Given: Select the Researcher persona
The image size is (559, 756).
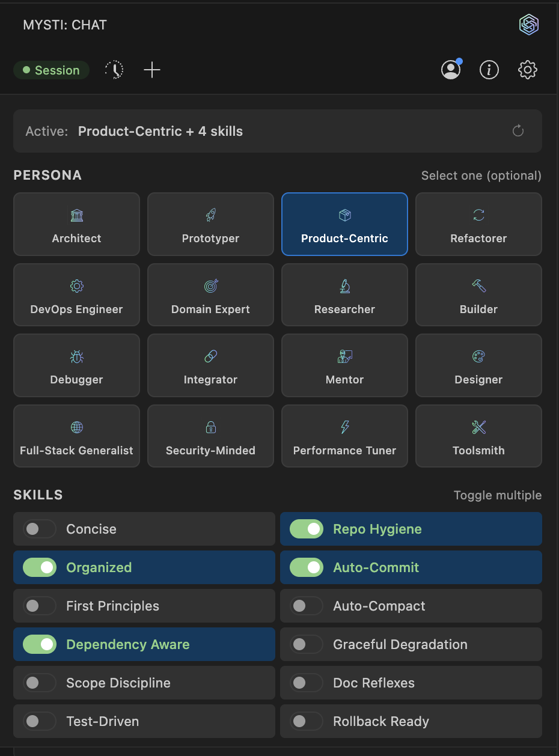Looking at the screenshot, I should (344, 295).
